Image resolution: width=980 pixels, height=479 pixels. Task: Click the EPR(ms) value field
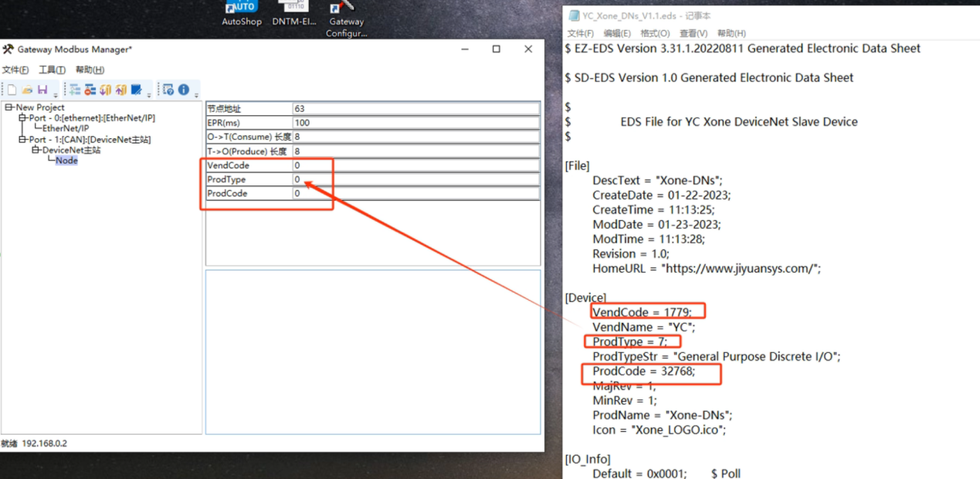[x=415, y=123]
